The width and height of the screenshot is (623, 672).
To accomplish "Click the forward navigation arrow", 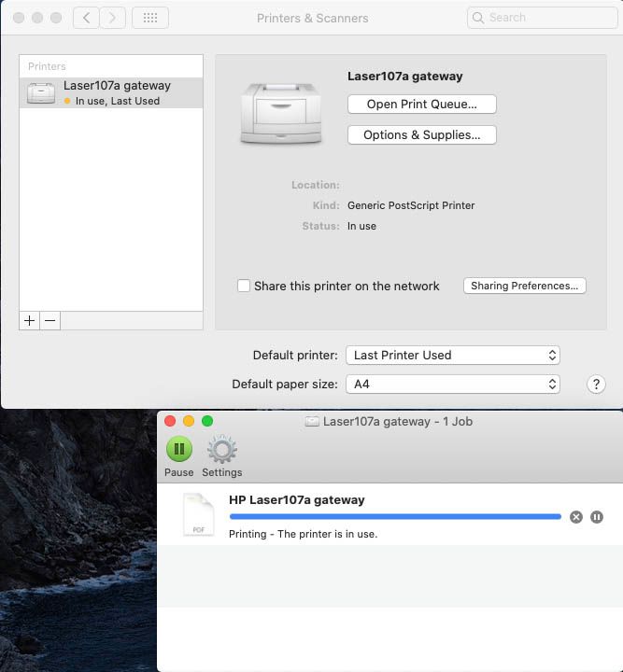I will tap(112, 18).
